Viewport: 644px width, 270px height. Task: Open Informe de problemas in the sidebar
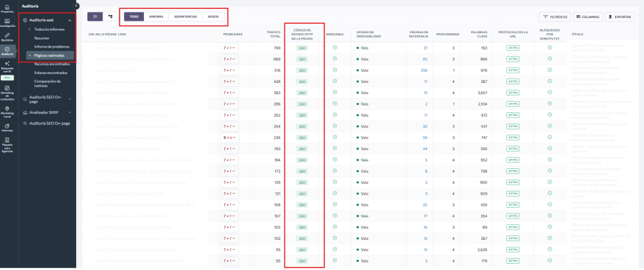[52, 46]
